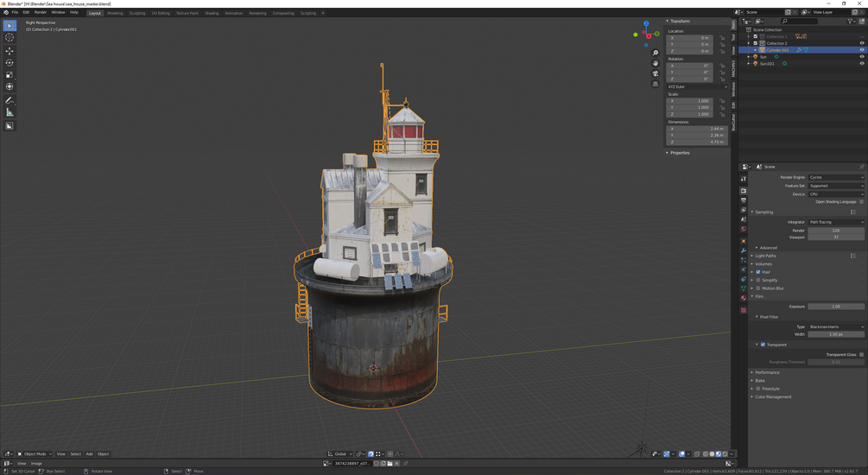Open the Physics properties tab icon

tap(744, 269)
